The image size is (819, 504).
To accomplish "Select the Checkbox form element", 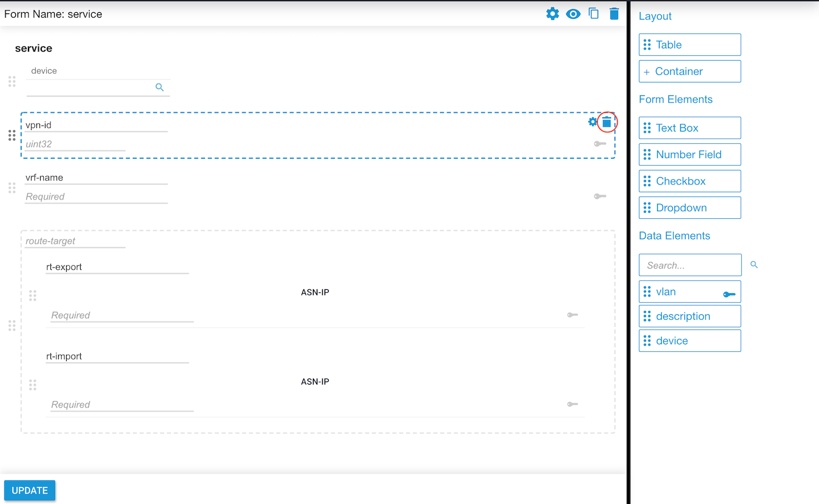I will coord(690,181).
